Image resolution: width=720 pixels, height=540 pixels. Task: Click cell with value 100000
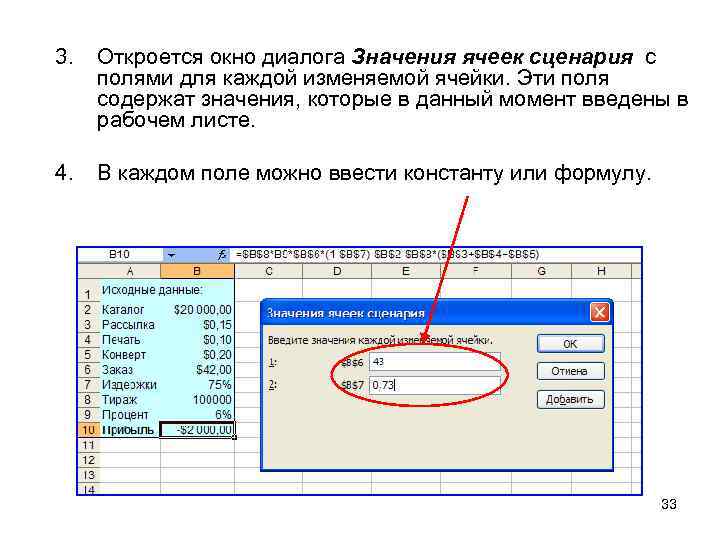click(x=197, y=399)
